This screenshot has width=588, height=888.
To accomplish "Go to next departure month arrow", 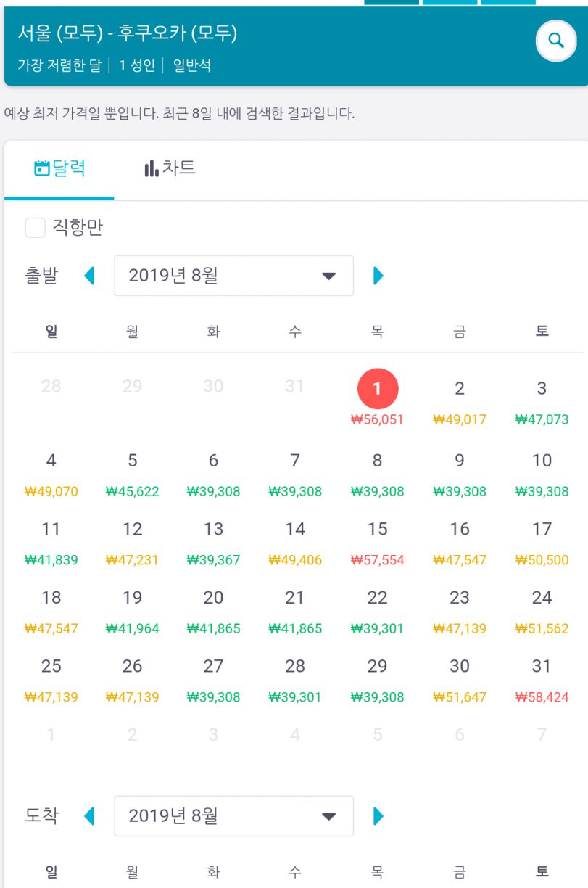I will point(378,276).
